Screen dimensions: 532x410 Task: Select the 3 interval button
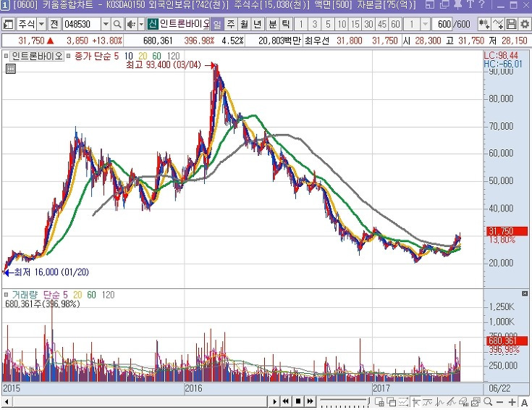click(315, 24)
